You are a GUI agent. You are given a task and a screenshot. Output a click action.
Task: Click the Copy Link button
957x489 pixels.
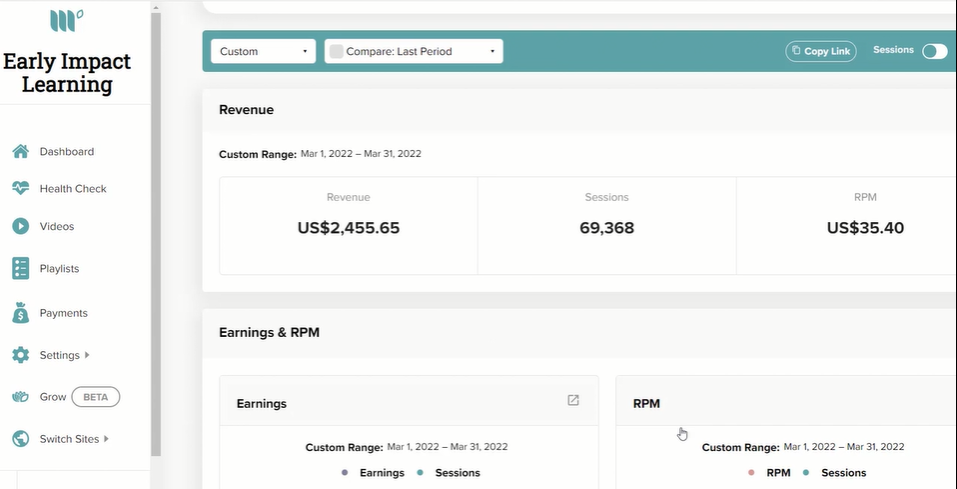821,51
